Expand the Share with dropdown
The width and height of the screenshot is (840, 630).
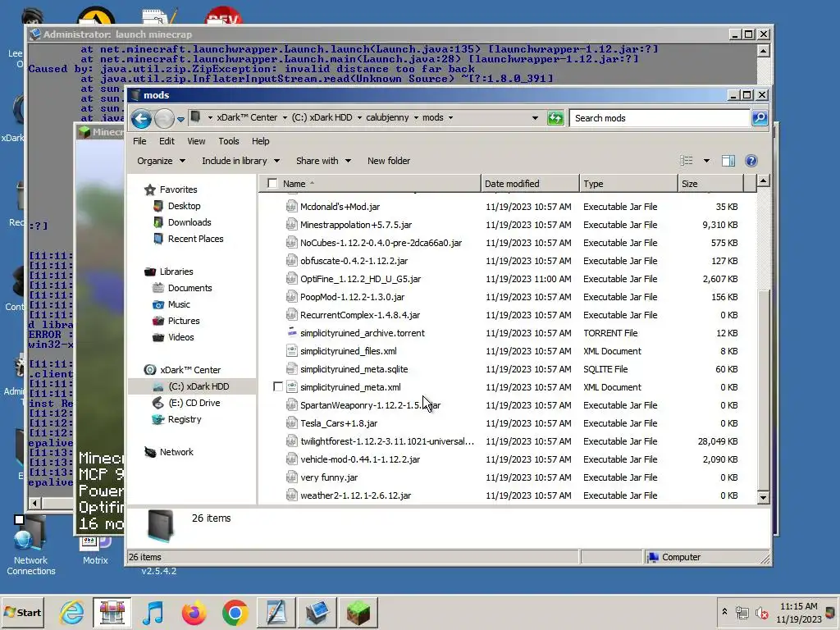pyautogui.click(x=323, y=161)
